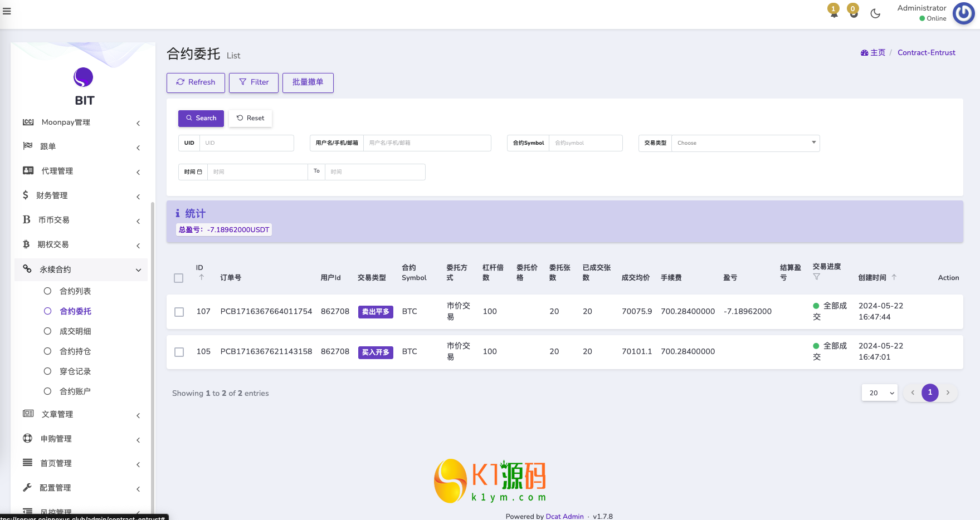Click the UID input field

(x=246, y=143)
